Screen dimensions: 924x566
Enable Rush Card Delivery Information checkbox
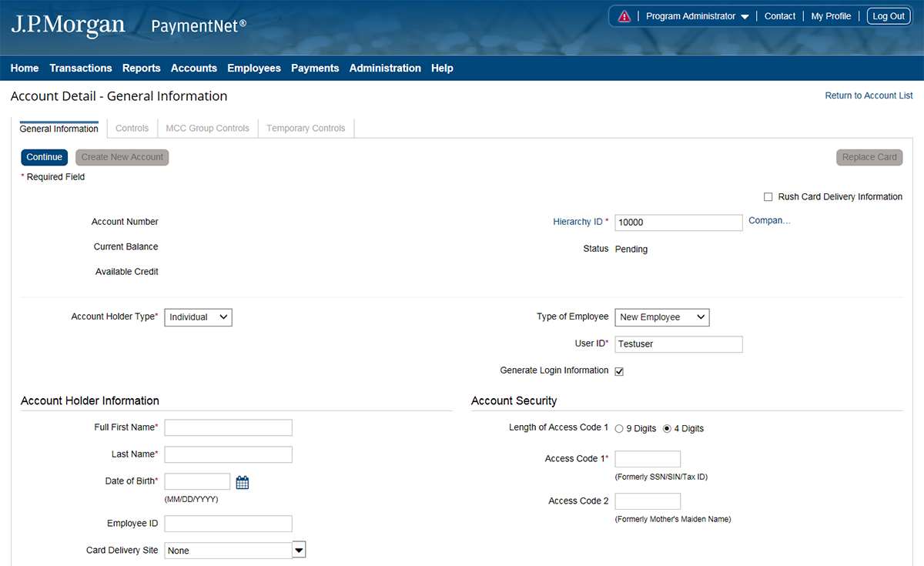click(x=768, y=197)
